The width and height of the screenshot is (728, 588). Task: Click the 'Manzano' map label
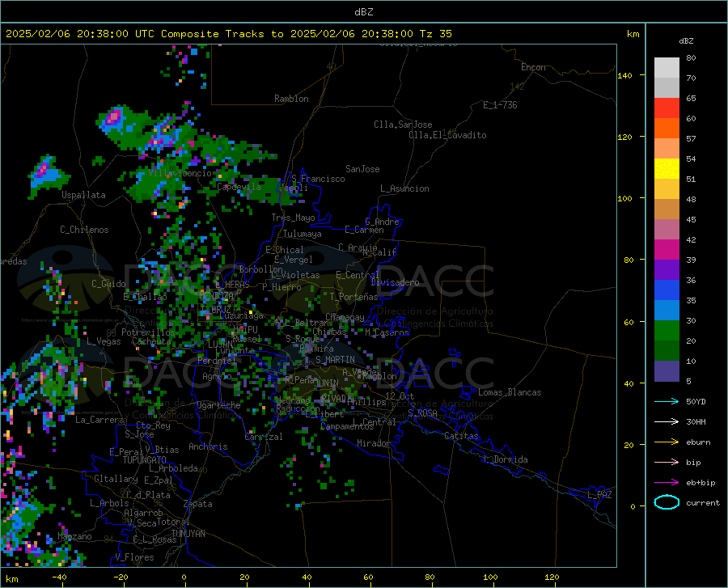click(x=74, y=536)
